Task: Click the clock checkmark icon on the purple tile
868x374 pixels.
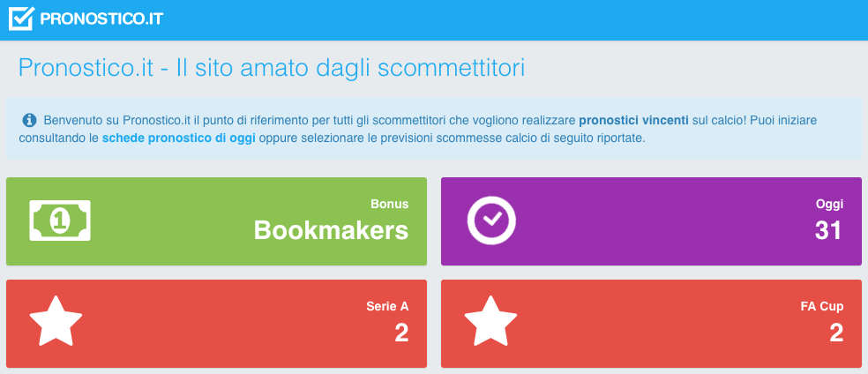Action: (491, 221)
